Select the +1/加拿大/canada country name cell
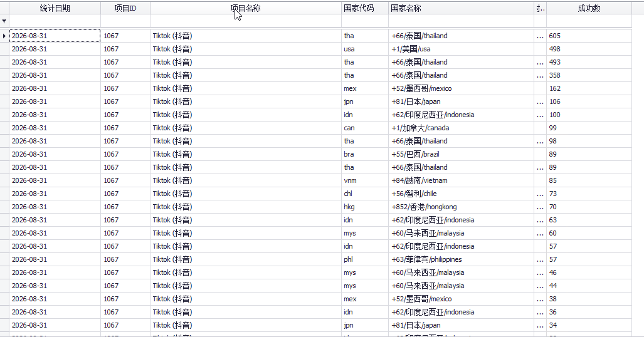Image resolution: width=644 pixels, height=337 pixels. (462, 128)
